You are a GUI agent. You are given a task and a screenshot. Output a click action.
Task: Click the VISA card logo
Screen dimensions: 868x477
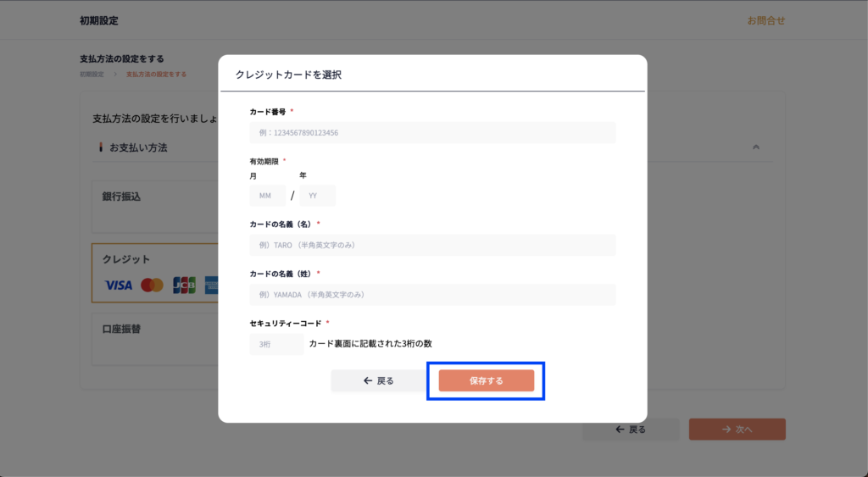pyautogui.click(x=119, y=286)
